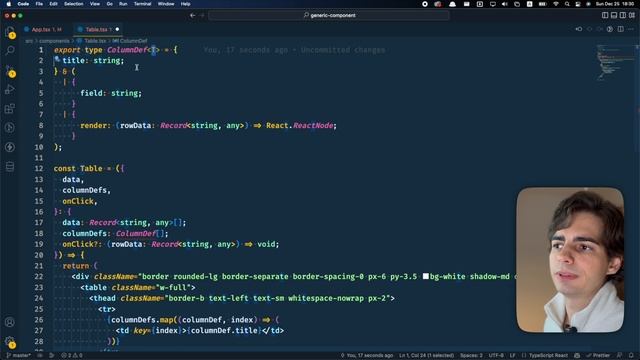
Task: Click 'Ln 1, Col 24' cursor position
Action: [x=426, y=356]
